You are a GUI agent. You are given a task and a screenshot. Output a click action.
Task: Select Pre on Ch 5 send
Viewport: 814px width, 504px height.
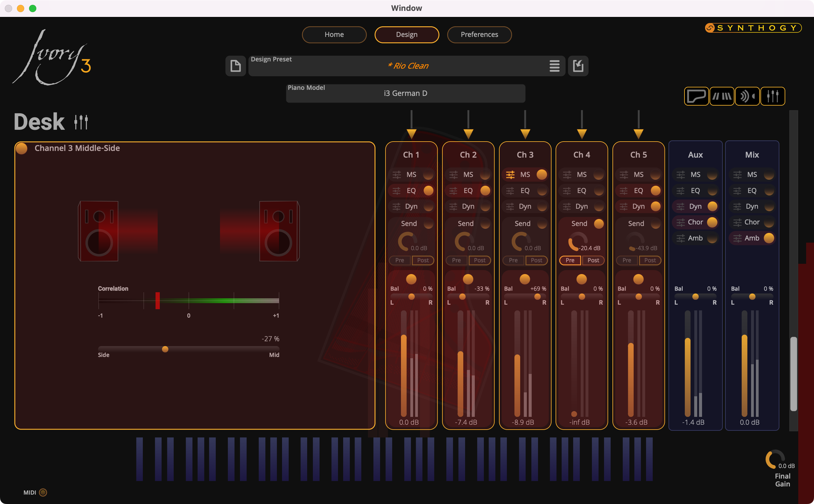point(627,260)
